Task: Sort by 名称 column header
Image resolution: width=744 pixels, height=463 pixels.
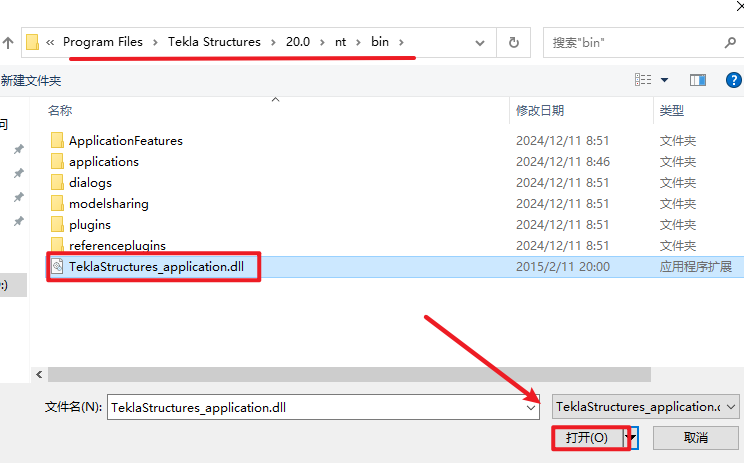Action: (x=60, y=111)
